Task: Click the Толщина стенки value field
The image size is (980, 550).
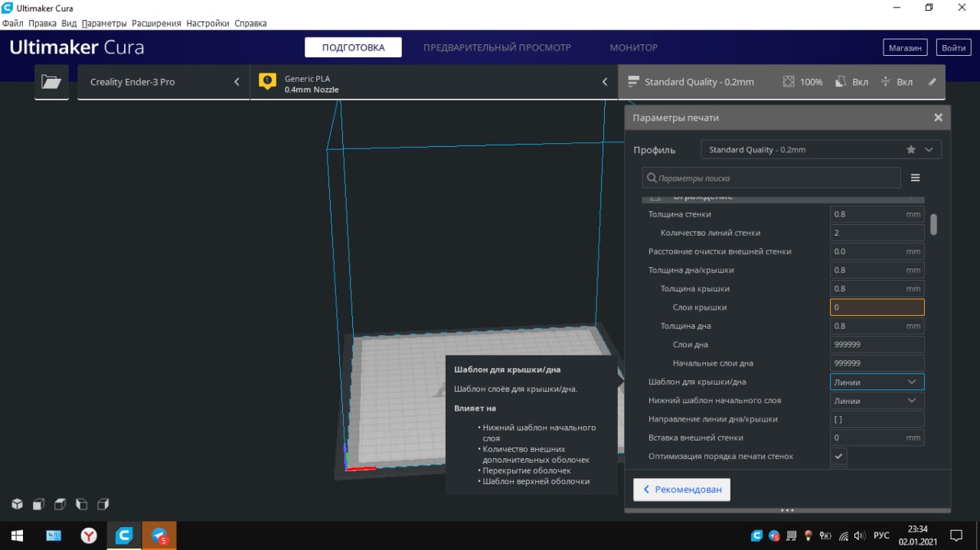Action: [x=877, y=214]
